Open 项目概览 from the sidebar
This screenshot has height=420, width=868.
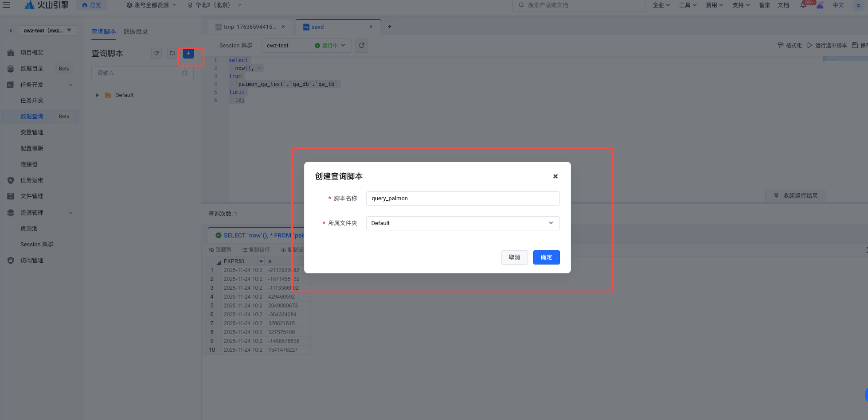coord(32,53)
